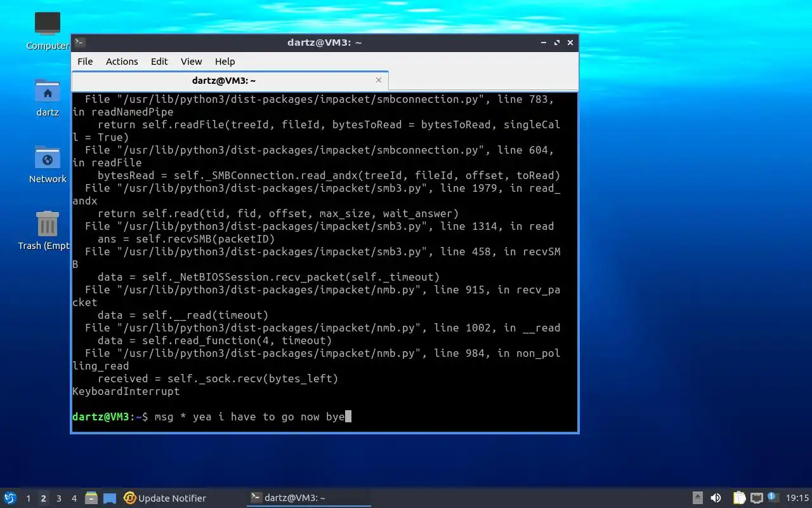Click the show desktop panel icon
The height and width of the screenshot is (508, 812).
(x=110, y=498)
